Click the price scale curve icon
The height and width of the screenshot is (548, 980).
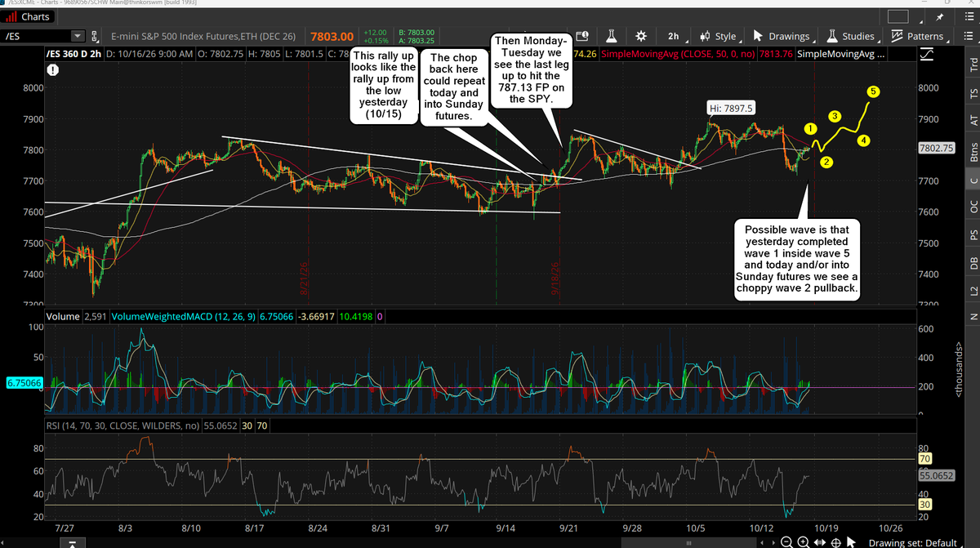[x=927, y=54]
